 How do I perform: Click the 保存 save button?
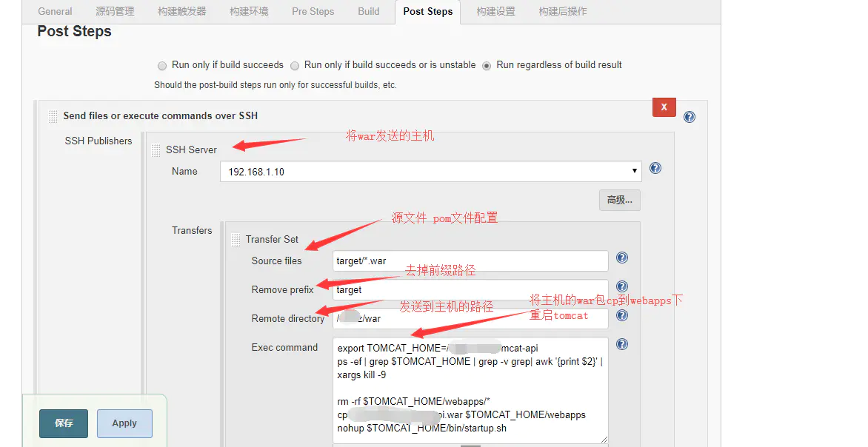[64, 423]
